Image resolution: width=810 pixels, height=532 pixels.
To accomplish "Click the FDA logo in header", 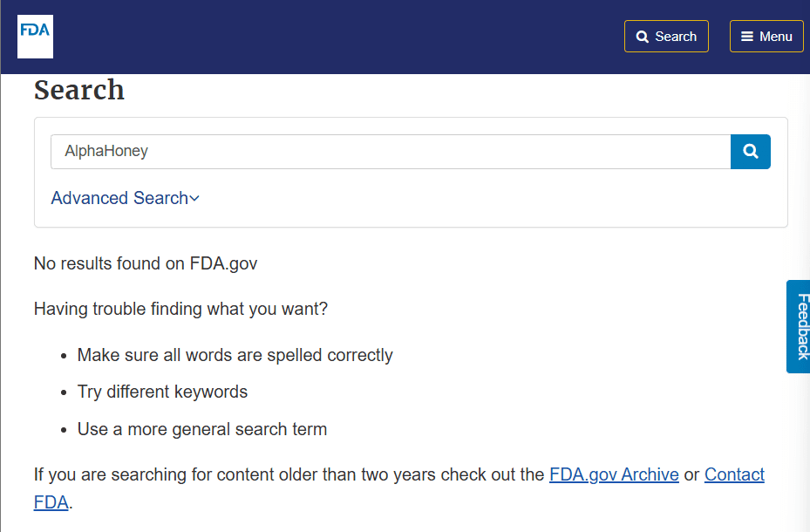I will [35, 36].
